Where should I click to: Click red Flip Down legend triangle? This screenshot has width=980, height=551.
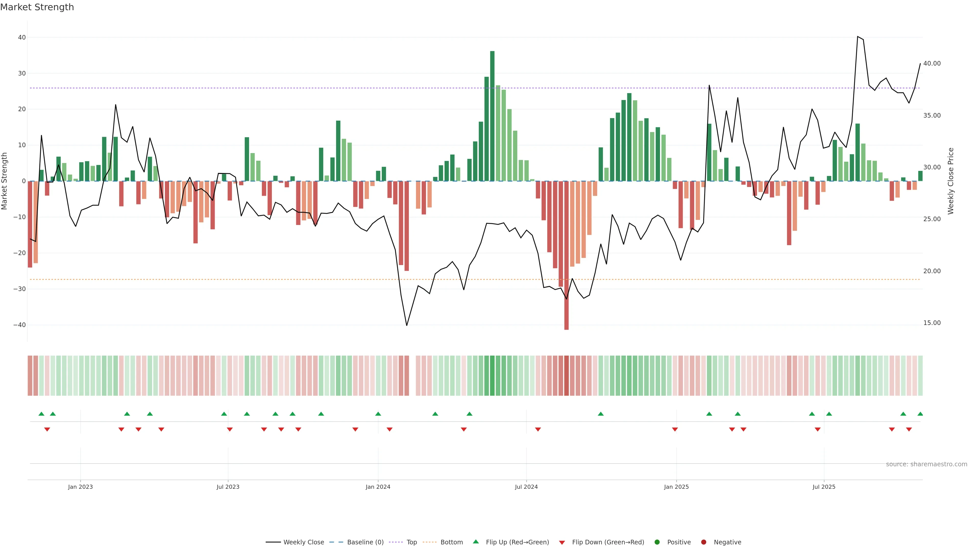point(562,542)
